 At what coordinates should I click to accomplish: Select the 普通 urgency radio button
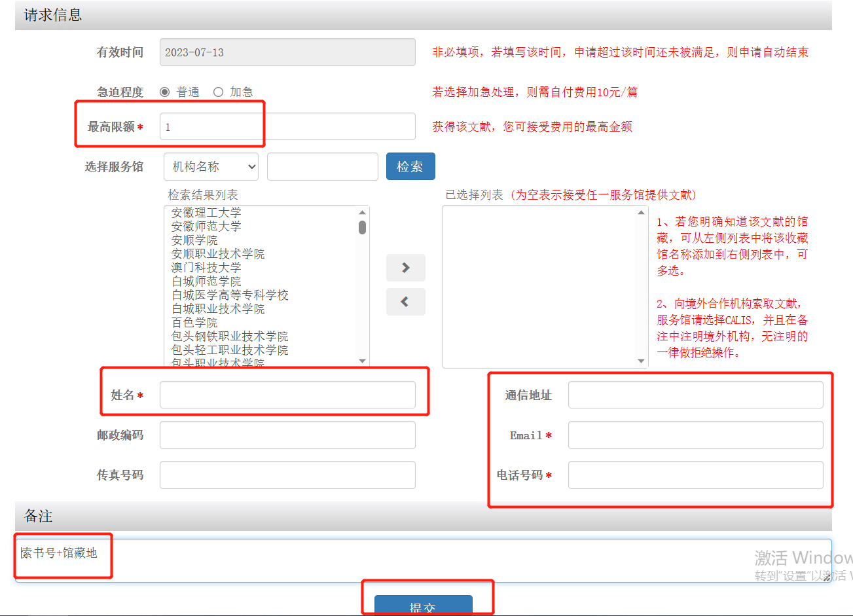(x=165, y=92)
